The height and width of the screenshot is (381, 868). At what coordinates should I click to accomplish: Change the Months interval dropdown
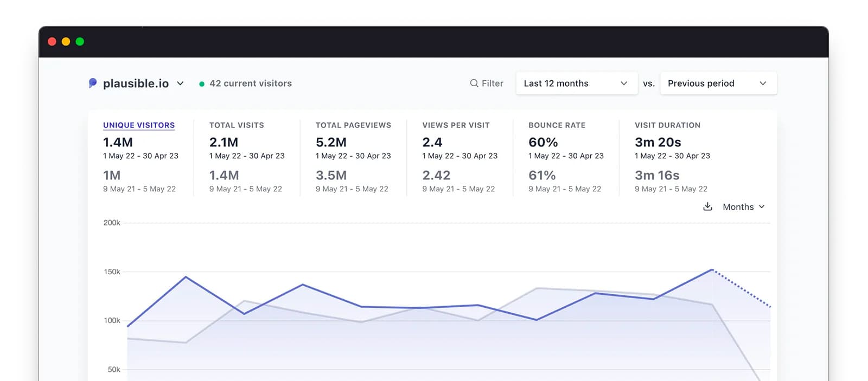pos(743,207)
